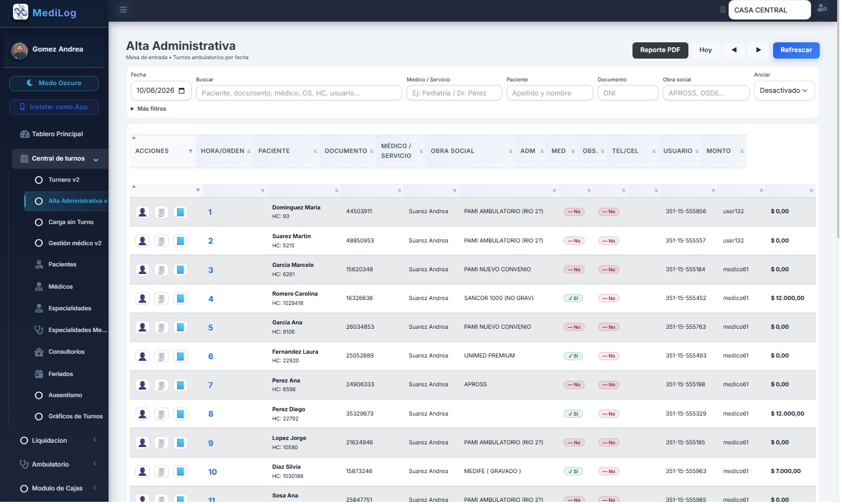Open receipt document icon for Lopez Jorge
This screenshot has width=842, height=504.
(x=161, y=443)
